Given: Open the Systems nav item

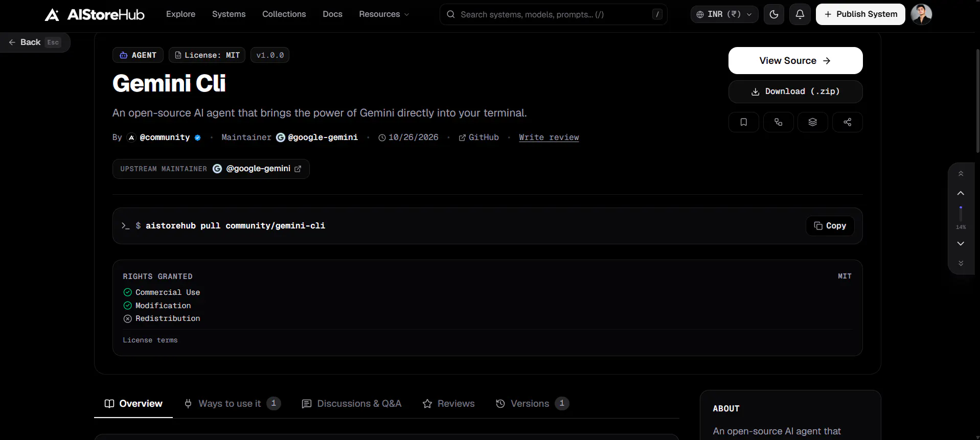Looking at the screenshot, I should click(x=229, y=14).
